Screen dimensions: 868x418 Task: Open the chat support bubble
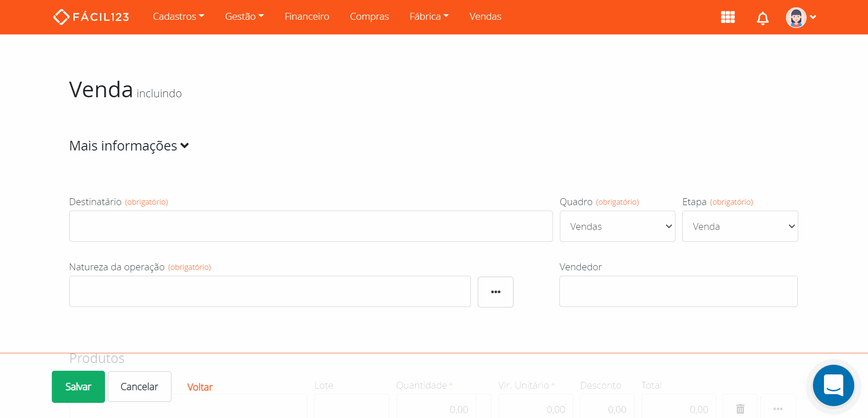coord(833,385)
